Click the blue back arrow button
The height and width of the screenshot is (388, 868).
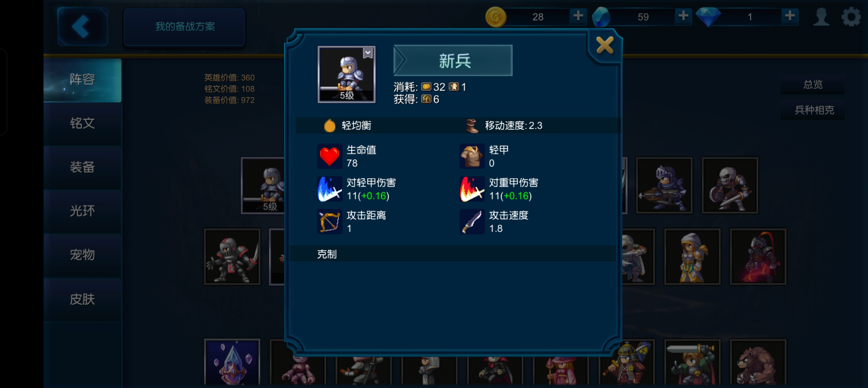pyautogui.click(x=83, y=26)
